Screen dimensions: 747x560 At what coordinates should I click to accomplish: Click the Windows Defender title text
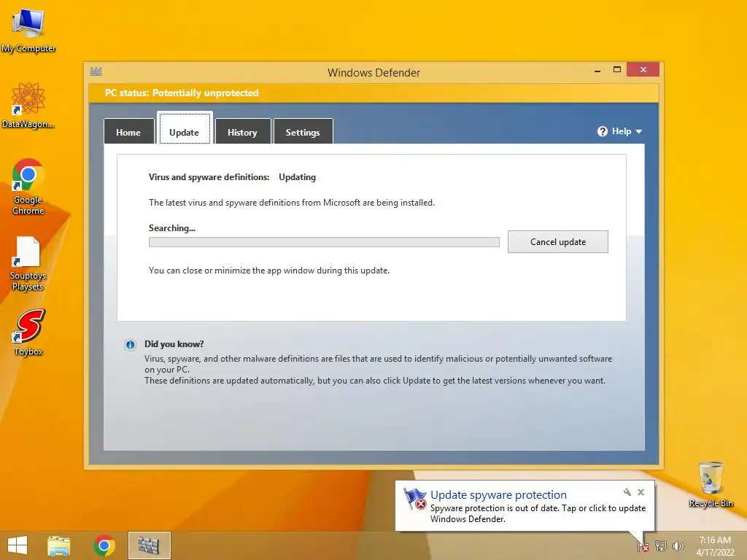click(373, 72)
